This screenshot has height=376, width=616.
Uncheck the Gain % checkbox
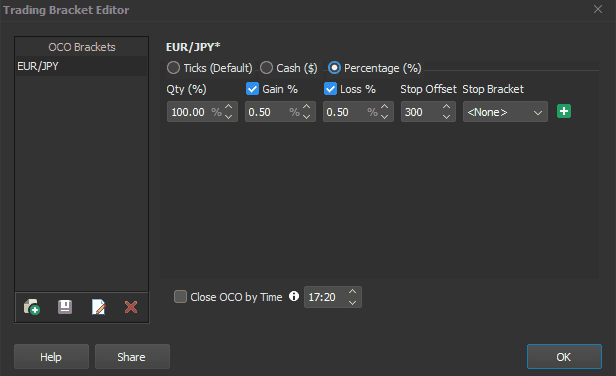252,89
